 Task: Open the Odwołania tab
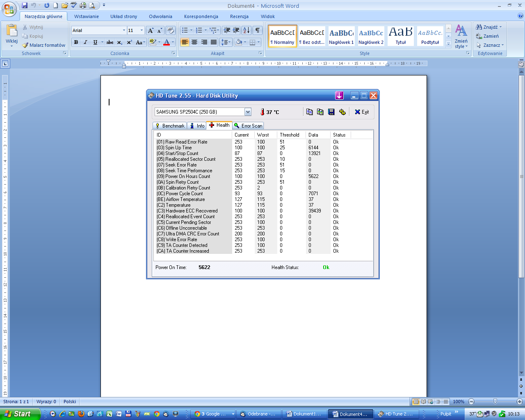pyautogui.click(x=160, y=16)
